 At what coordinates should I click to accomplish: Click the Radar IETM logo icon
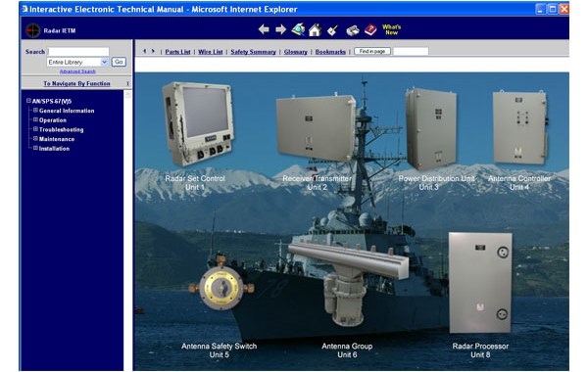point(33,30)
